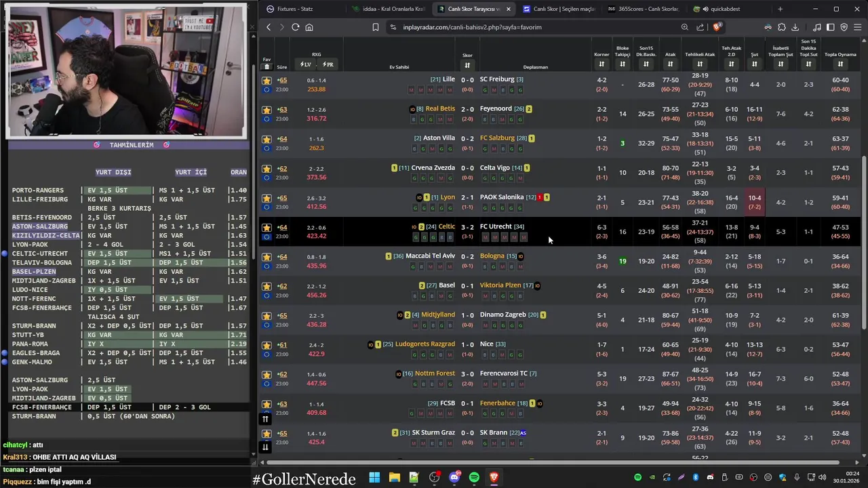Open Windows Start menu

[374, 477]
